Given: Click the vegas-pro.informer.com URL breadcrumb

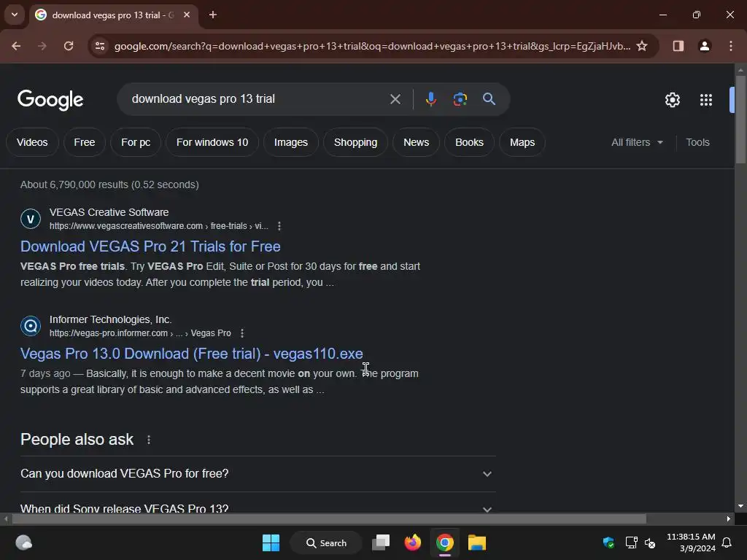Looking at the screenshot, I should [x=140, y=333].
